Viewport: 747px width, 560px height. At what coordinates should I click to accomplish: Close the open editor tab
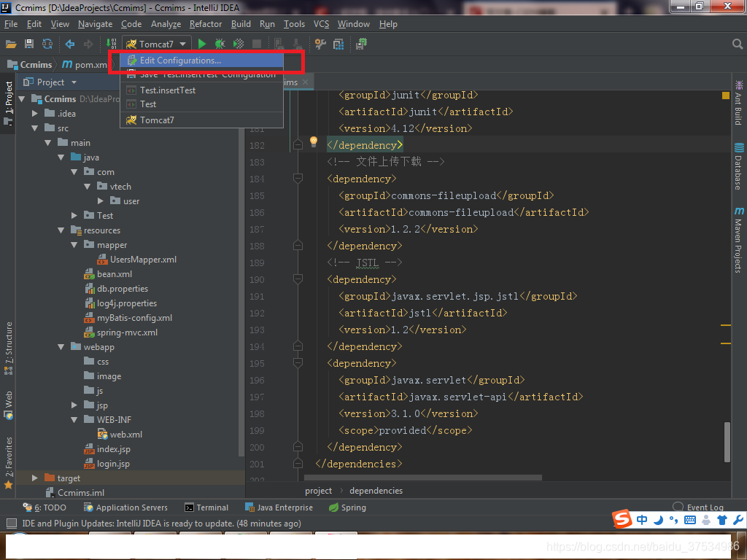(306, 82)
